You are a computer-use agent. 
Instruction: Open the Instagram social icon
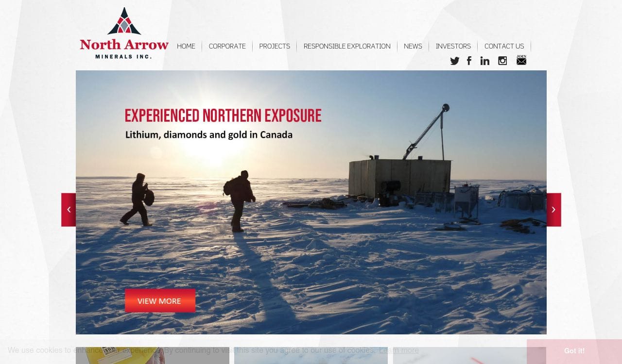click(502, 61)
